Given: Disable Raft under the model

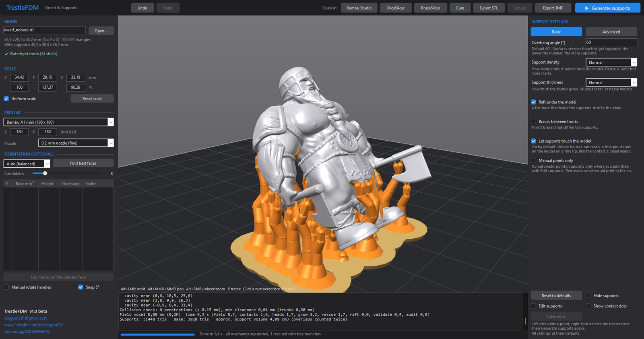Looking at the screenshot, I should point(534,102).
